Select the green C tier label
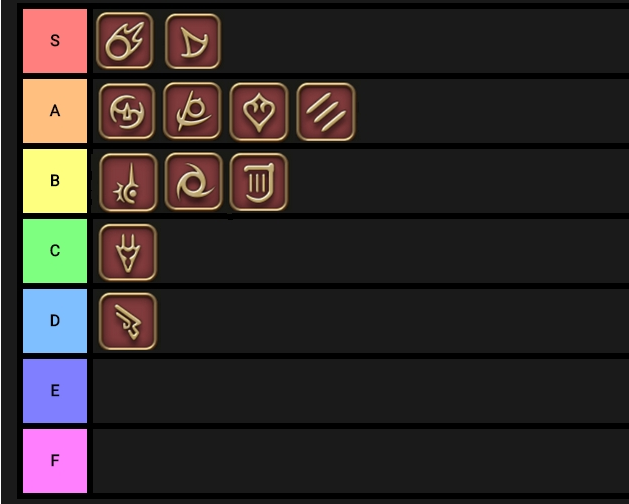The width and height of the screenshot is (629, 504). point(55,251)
